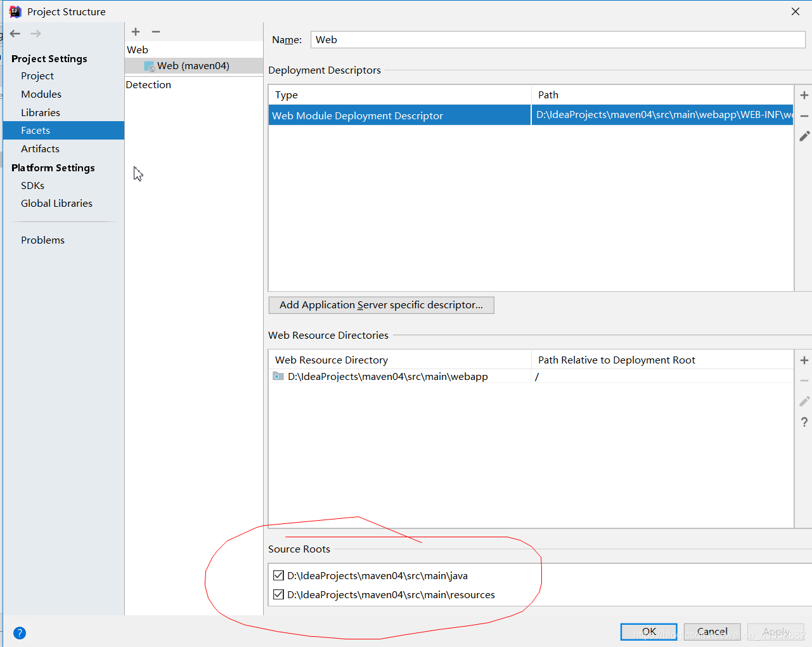Click the back navigation arrow
Viewport: 812px width, 647px height.
tap(15, 34)
